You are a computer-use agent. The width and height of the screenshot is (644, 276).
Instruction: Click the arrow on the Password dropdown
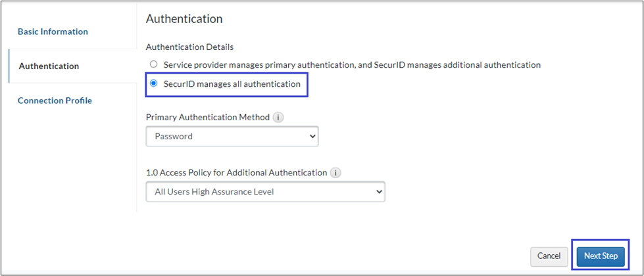click(312, 137)
